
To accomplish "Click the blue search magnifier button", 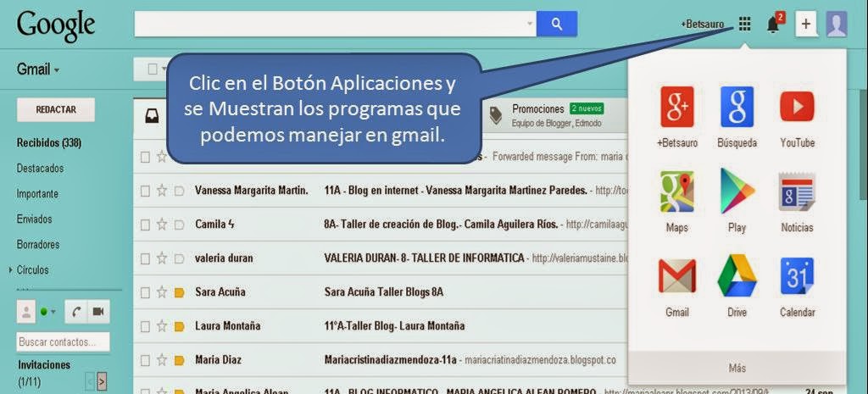I will coord(557,24).
